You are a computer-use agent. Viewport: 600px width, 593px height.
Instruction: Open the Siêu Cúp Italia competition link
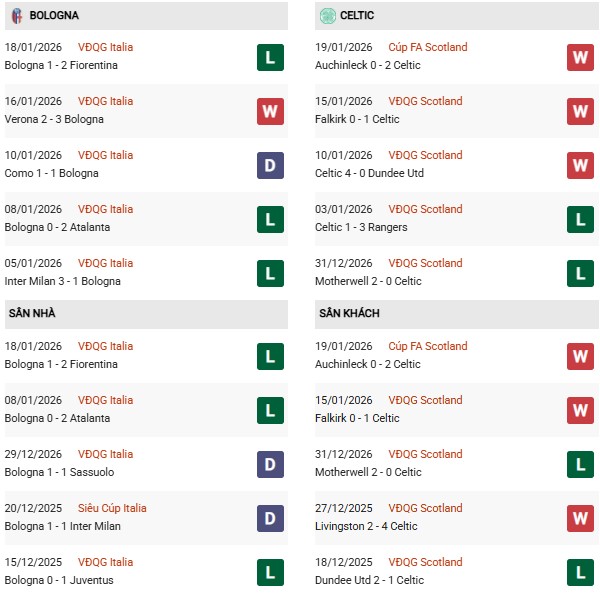tap(112, 508)
